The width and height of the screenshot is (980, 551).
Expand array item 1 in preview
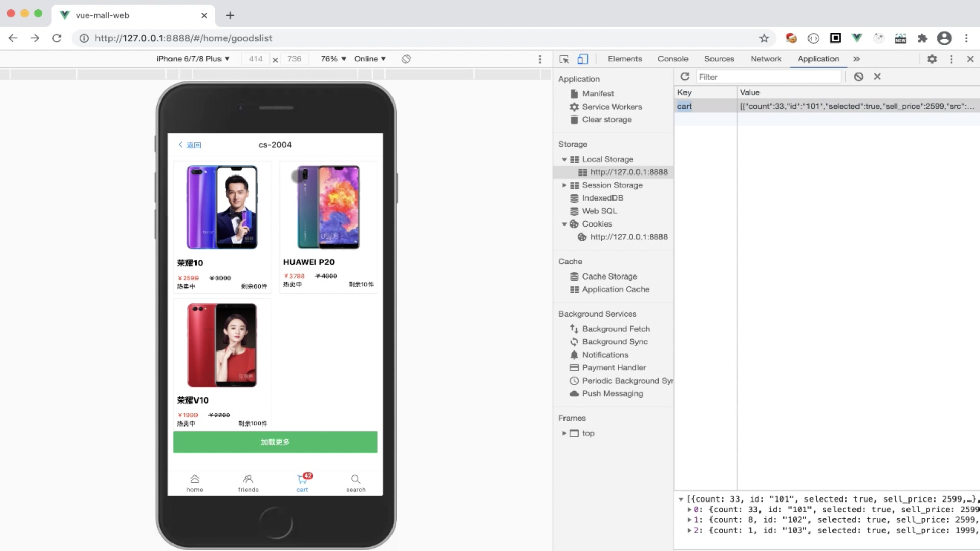pyautogui.click(x=690, y=520)
